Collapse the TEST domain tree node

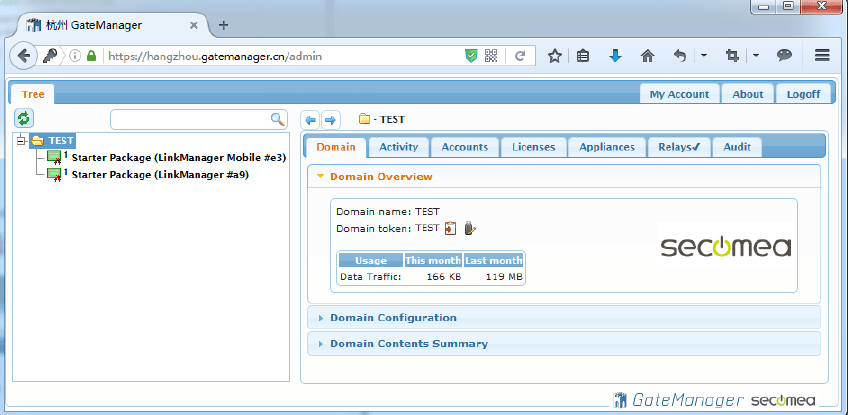point(21,141)
